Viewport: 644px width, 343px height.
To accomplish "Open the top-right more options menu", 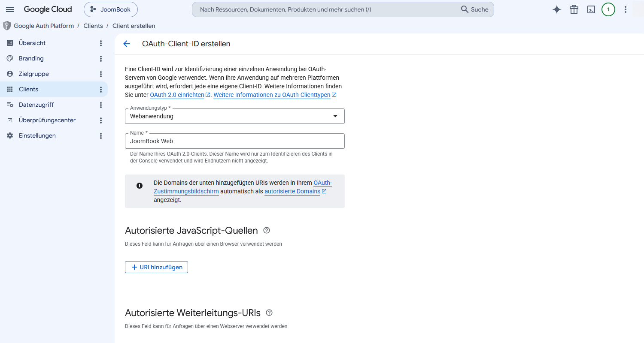I will (x=626, y=9).
